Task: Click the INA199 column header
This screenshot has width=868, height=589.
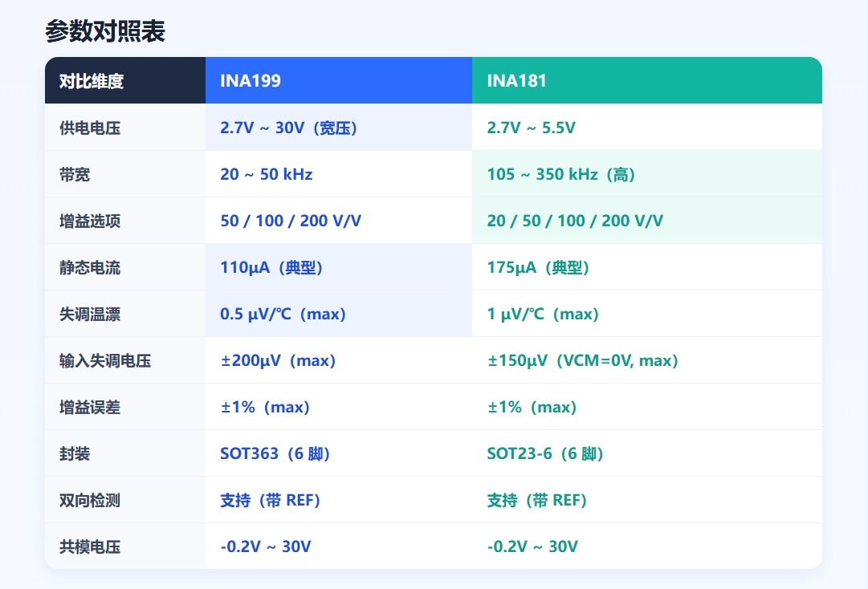Action: tap(339, 80)
